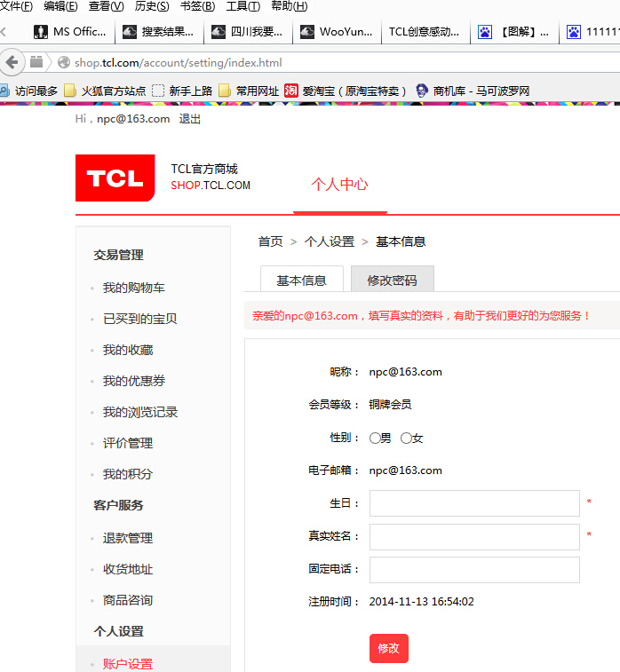
Task: Click the 生日 input field
Action: pyautogui.click(x=474, y=503)
